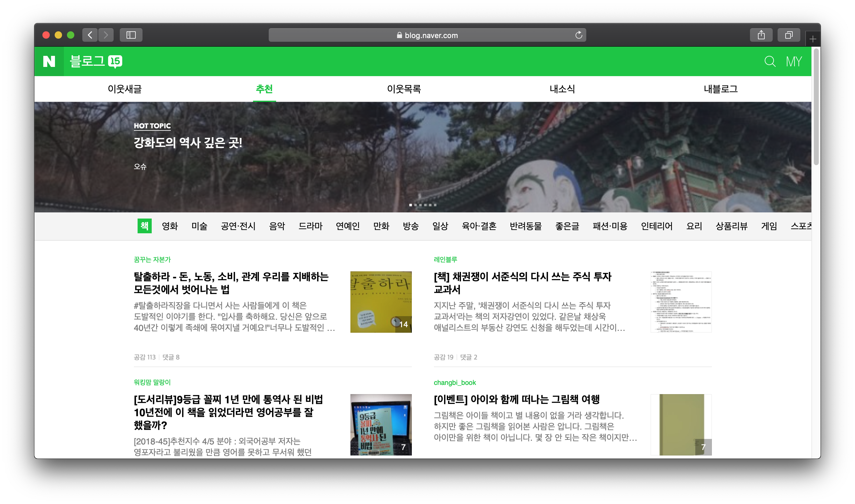
Task: Click the Safari forward arrow button
Action: (x=106, y=35)
